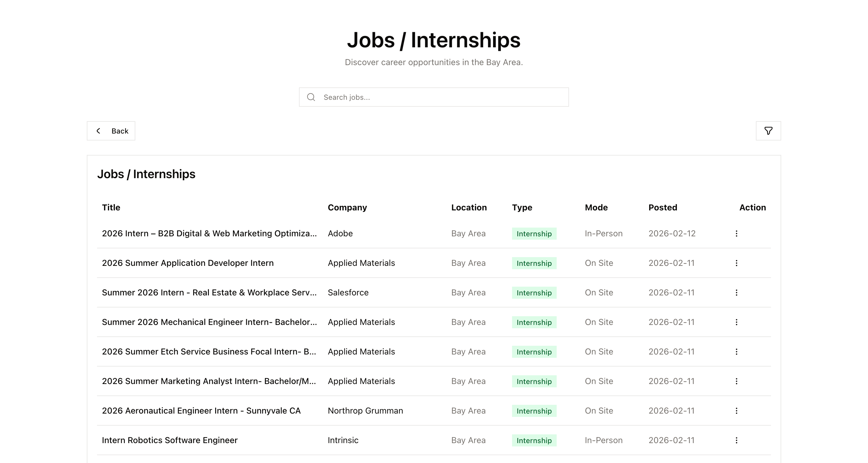Open the filter icon at top right
The image size is (868, 463).
click(x=769, y=131)
